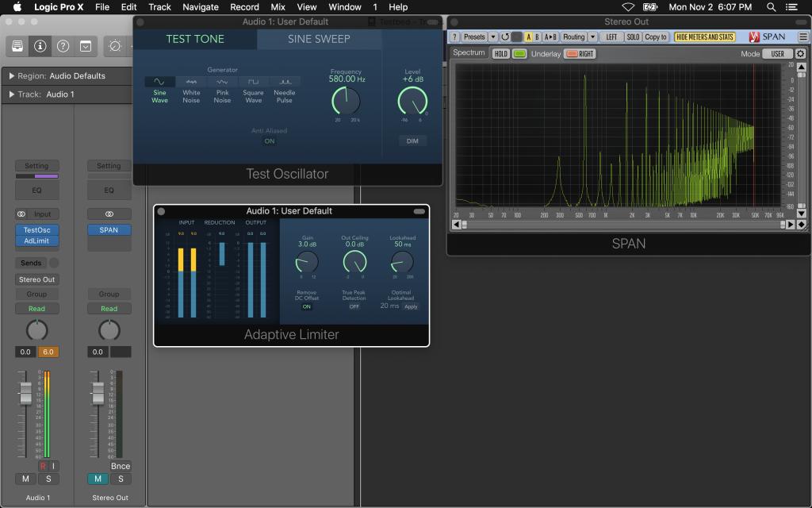Toggle Anti Aliased ON button
This screenshot has height=508, width=812.
click(270, 141)
